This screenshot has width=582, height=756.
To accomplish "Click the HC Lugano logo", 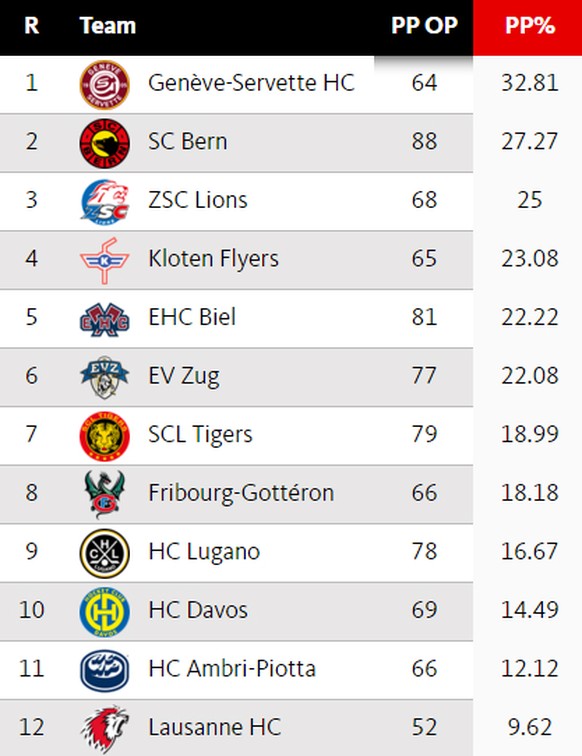I will (105, 554).
